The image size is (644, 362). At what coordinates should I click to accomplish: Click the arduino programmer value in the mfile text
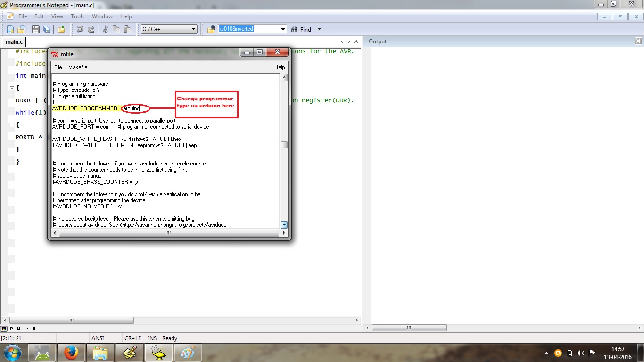pos(131,108)
